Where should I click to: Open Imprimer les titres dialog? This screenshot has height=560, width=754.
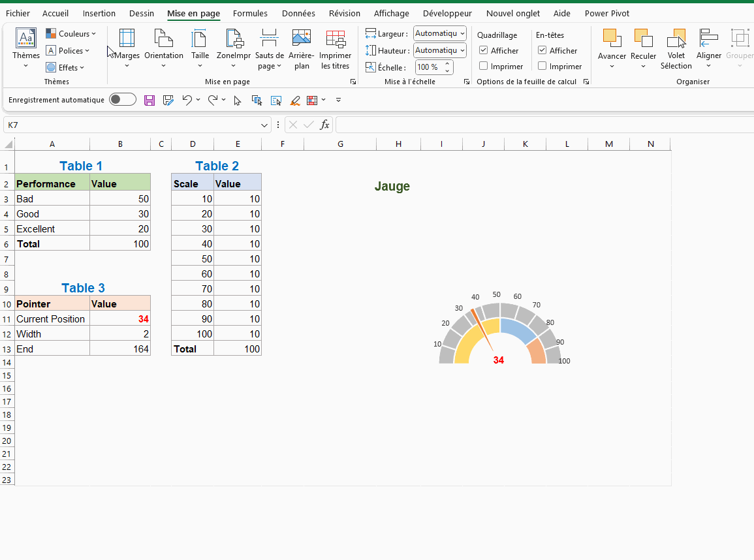[x=336, y=39]
